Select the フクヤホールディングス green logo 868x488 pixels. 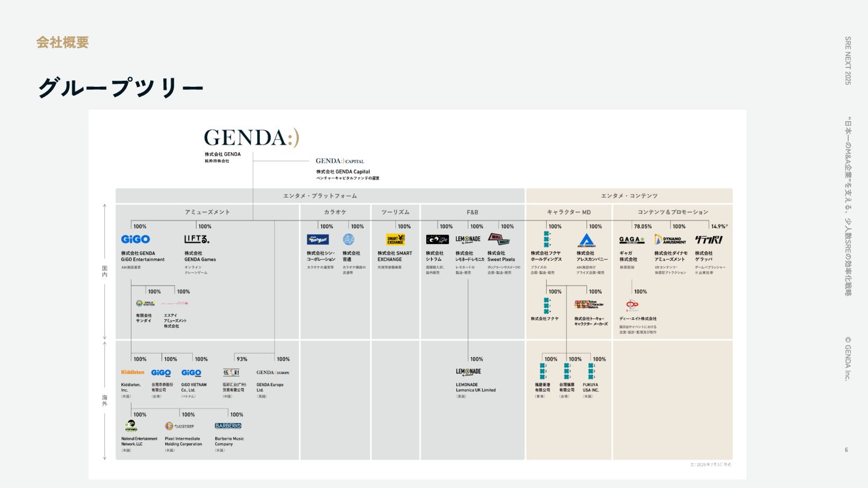tap(547, 239)
